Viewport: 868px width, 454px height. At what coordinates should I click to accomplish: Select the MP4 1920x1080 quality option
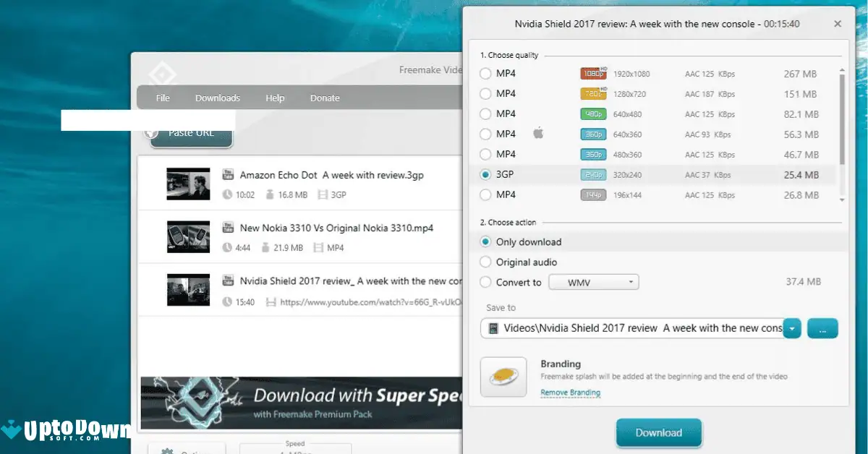tap(485, 73)
